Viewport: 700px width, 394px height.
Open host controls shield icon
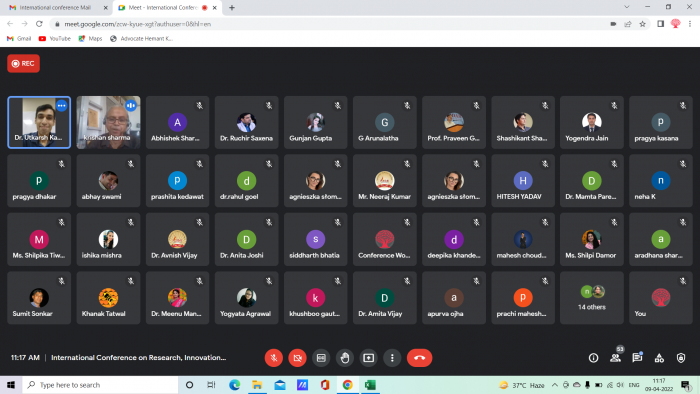(x=681, y=358)
